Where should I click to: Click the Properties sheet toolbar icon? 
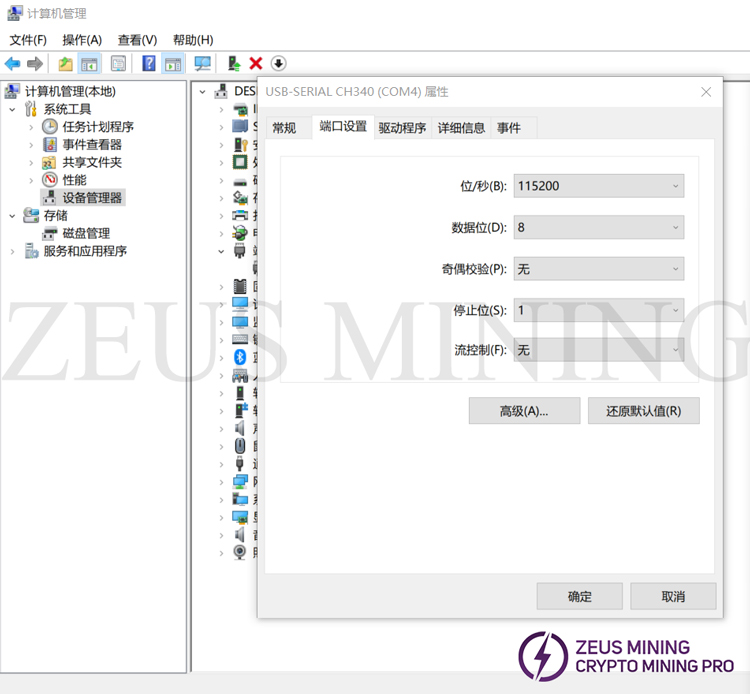click(x=118, y=64)
